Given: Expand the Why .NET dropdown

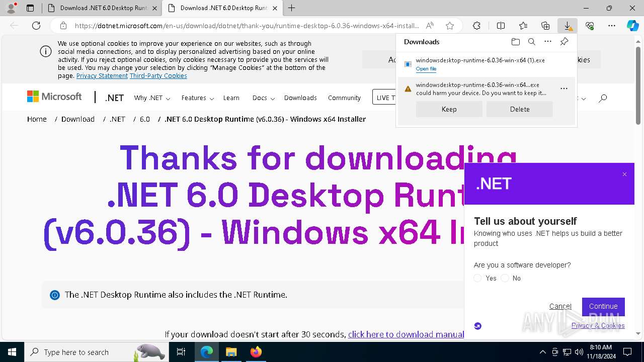Looking at the screenshot, I should click(152, 98).
